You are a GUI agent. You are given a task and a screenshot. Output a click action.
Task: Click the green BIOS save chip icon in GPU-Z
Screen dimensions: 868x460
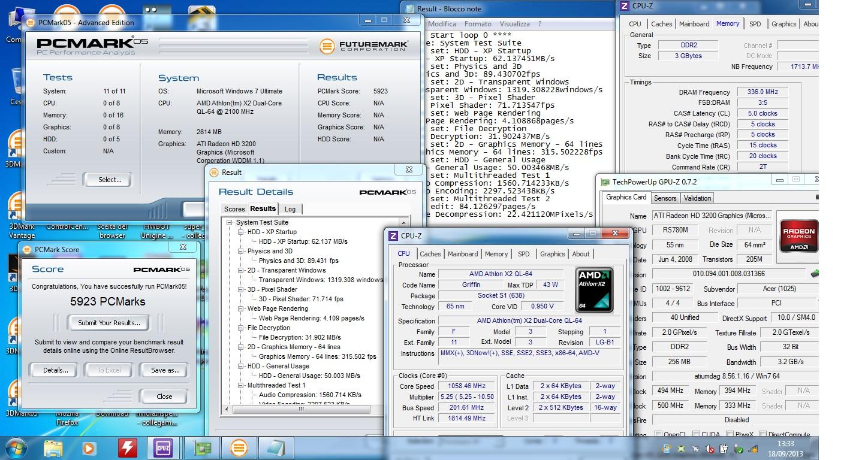coord(815,274)
